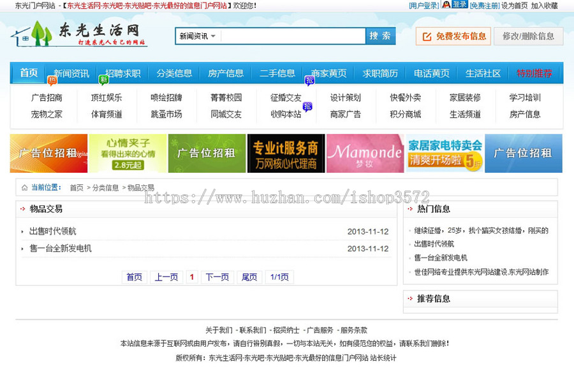This screenshot has height=392, width=574.
Task: Select the 特别推荐 highlighted menu item
Action: coord(534,73)
